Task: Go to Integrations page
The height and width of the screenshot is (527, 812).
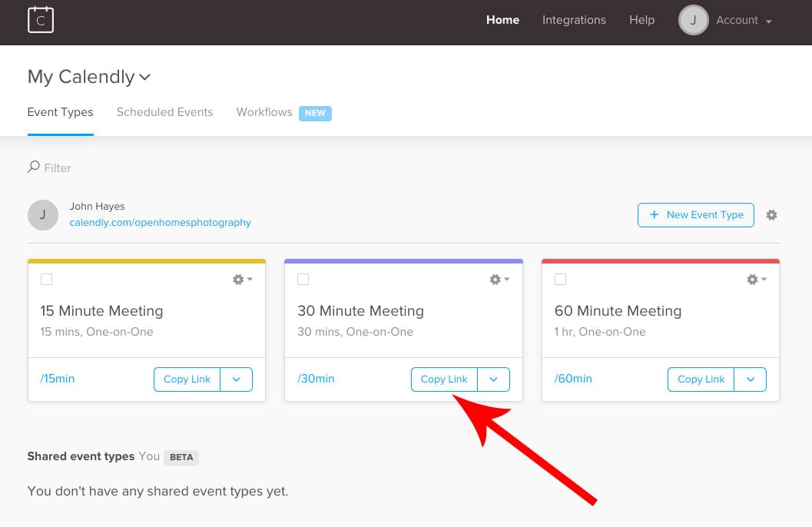Action: (574, 20)
